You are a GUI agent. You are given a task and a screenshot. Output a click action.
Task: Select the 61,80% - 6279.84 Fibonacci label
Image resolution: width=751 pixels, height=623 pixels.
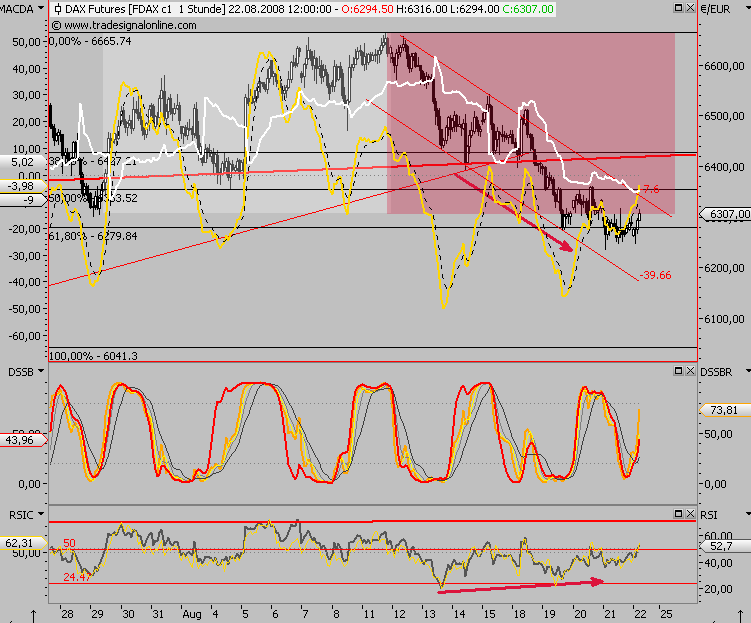(93, 236)
